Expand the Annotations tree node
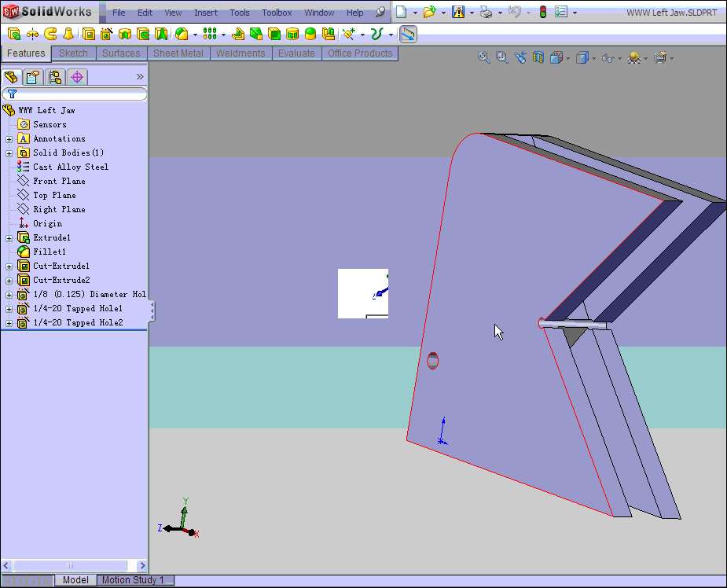 pos(9,139)
